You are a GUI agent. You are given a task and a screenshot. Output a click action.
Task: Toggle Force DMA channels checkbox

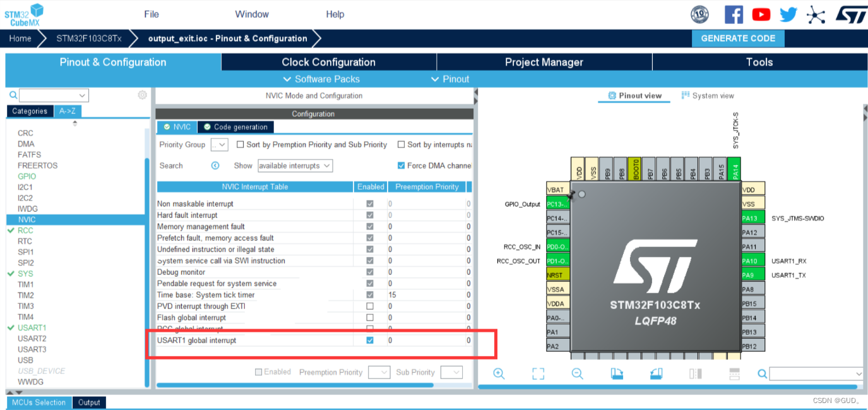[x=401, y=166]
